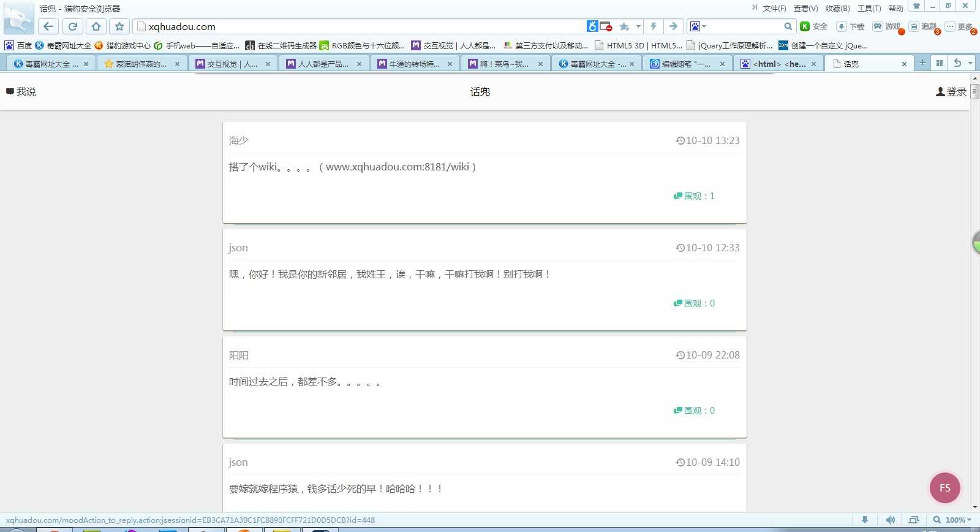Click 围观 : 0 on 阳阳's post

694,411
